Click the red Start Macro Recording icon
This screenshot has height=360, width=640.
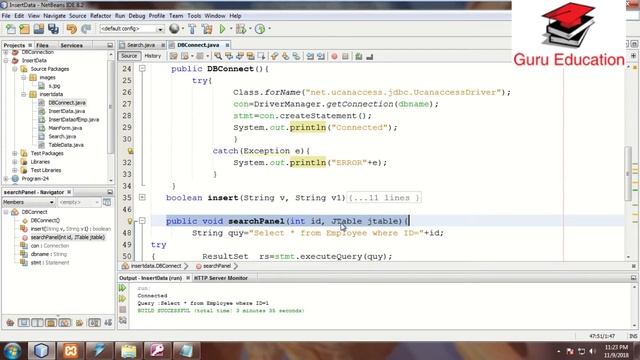(x=334, y=56)
